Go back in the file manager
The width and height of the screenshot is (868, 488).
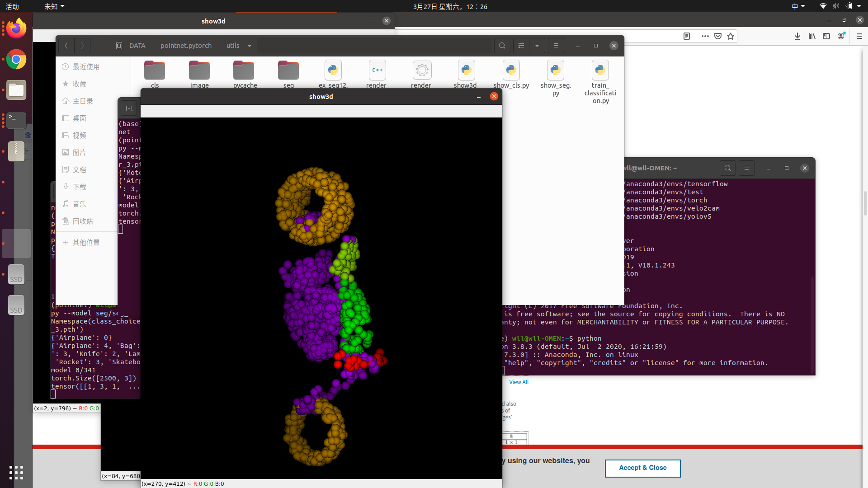[66, 46]
